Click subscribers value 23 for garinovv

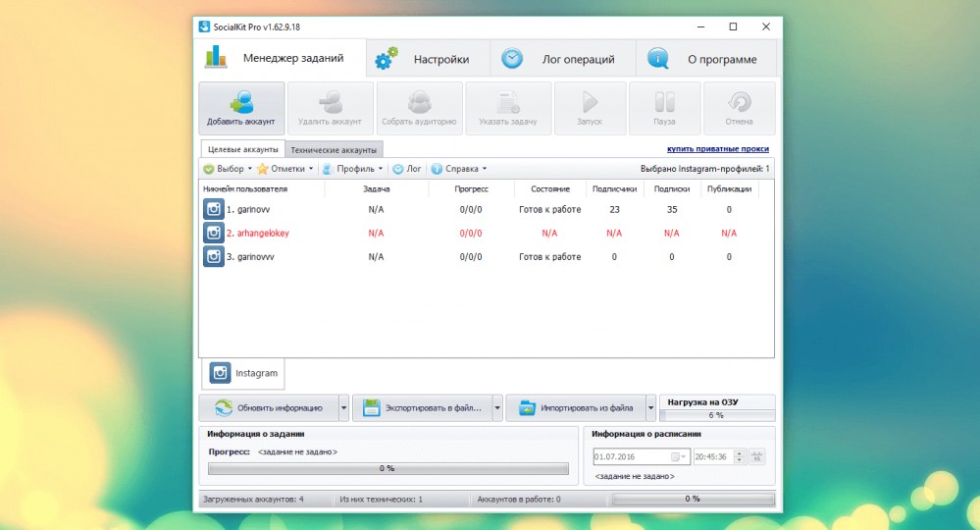pyautogui.click(x=614, y=209)
